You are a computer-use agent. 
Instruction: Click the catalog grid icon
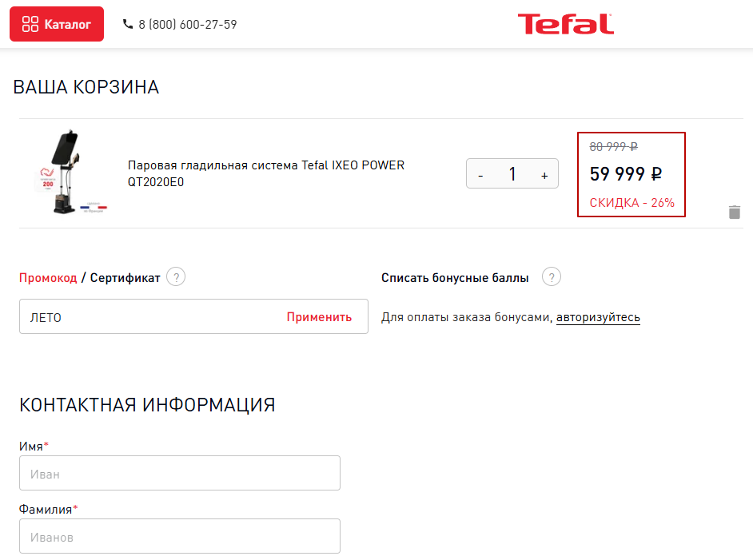coord(30,24)
